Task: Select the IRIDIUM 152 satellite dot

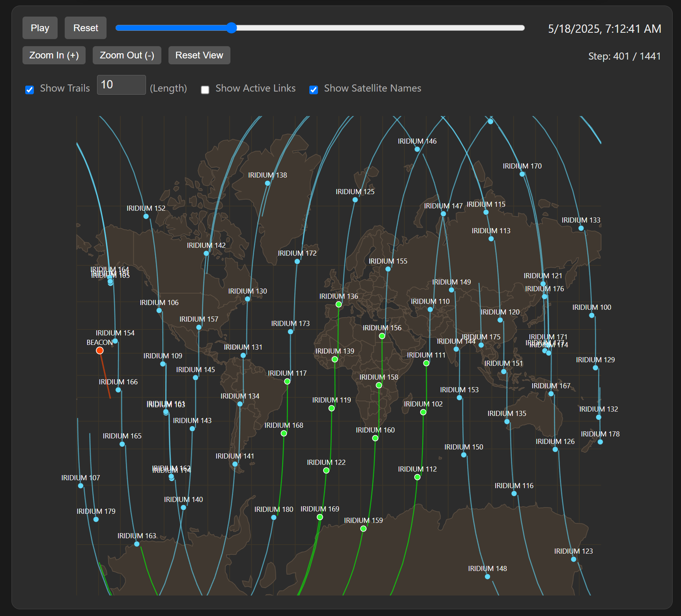Action: pos(146,216)
